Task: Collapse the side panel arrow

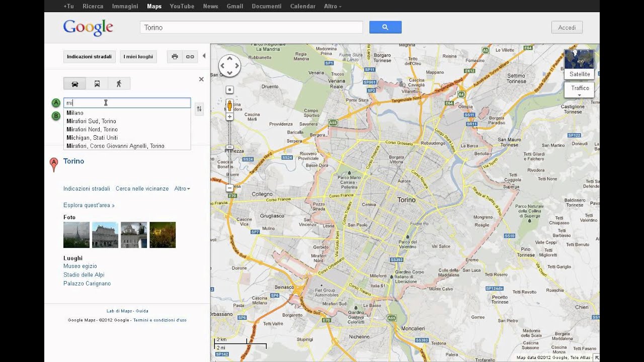Action: click(x=204, y=56)
